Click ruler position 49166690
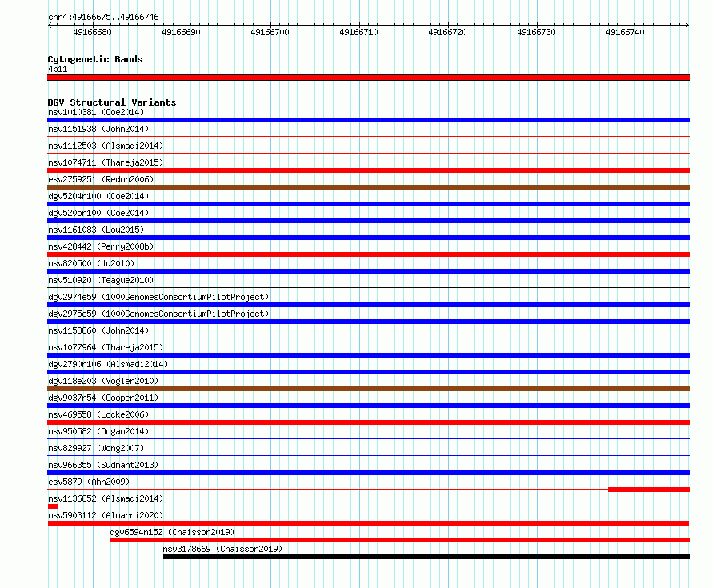 (x=181, y=32)
